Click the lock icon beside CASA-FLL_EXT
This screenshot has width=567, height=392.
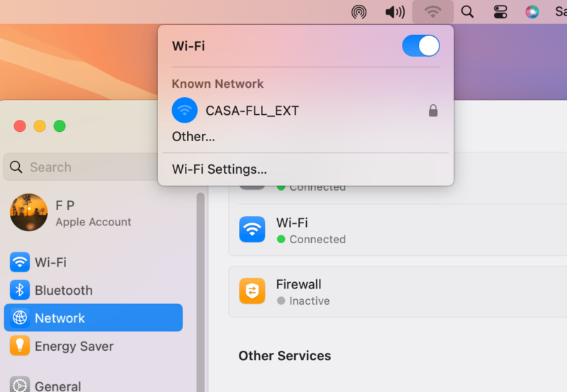tap(433, 111)
